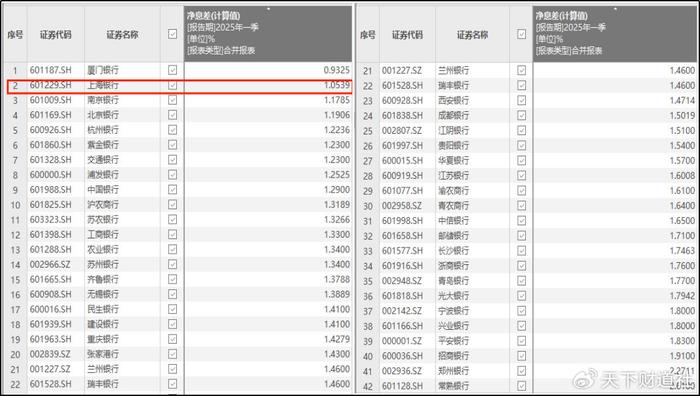Select the name cell 江阴银行
700x396 pixels.
454,130
